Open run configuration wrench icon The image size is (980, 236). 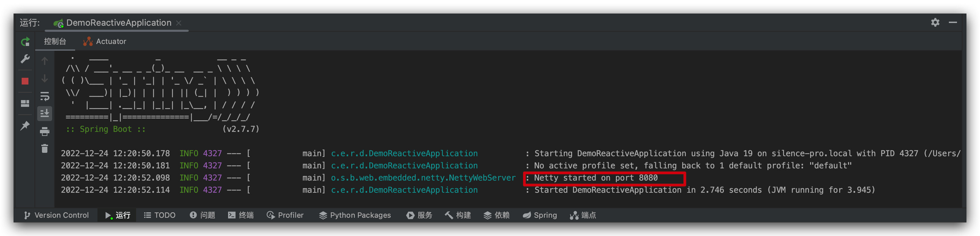(25, 59)
